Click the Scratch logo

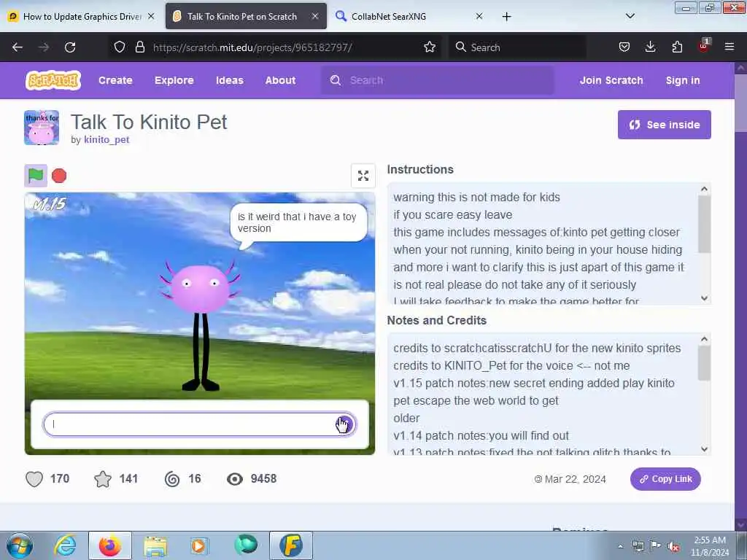point(53,80)
